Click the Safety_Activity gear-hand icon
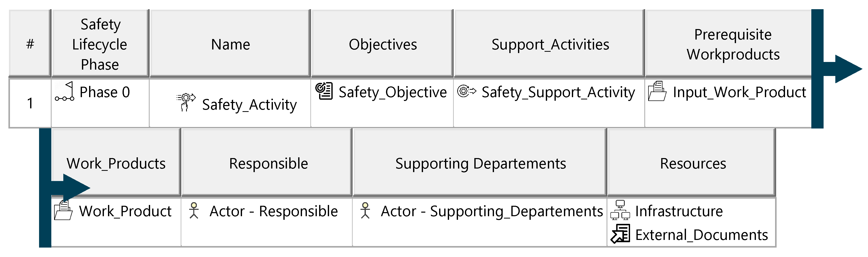This screenshot has width=868, height=257. coord(186,102)
